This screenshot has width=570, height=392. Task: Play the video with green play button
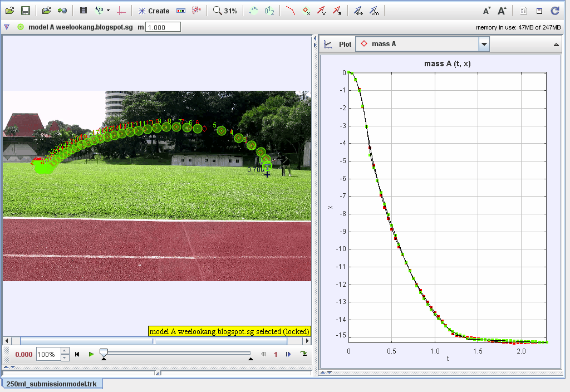click(x=91, y=354)
